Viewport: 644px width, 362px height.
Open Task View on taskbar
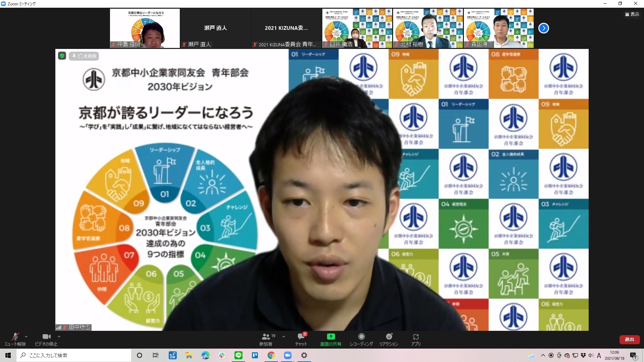pyautogui.click(x=156, y=355)
